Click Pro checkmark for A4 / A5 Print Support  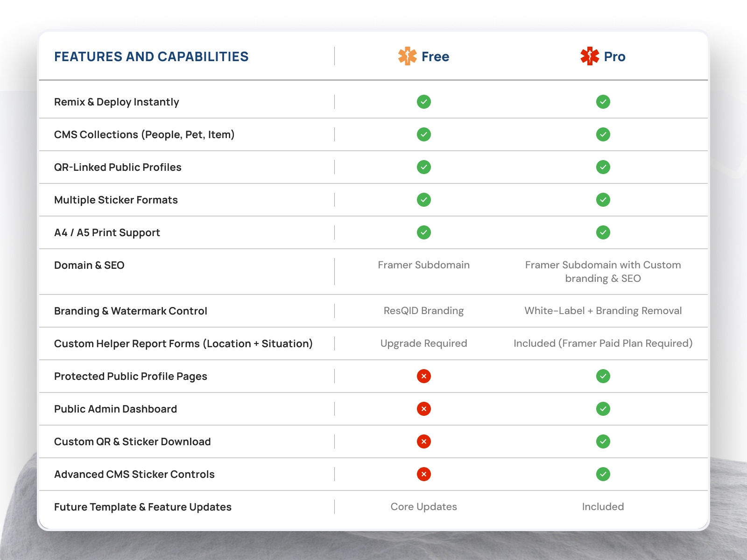pyautogui.click(x=603, y=232)
